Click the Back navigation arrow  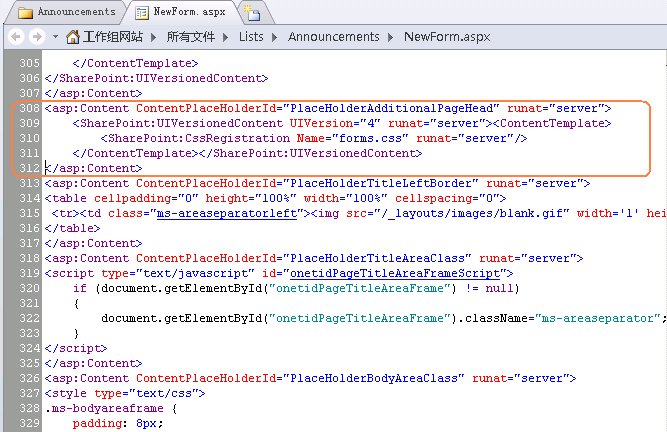coord(17,37)
